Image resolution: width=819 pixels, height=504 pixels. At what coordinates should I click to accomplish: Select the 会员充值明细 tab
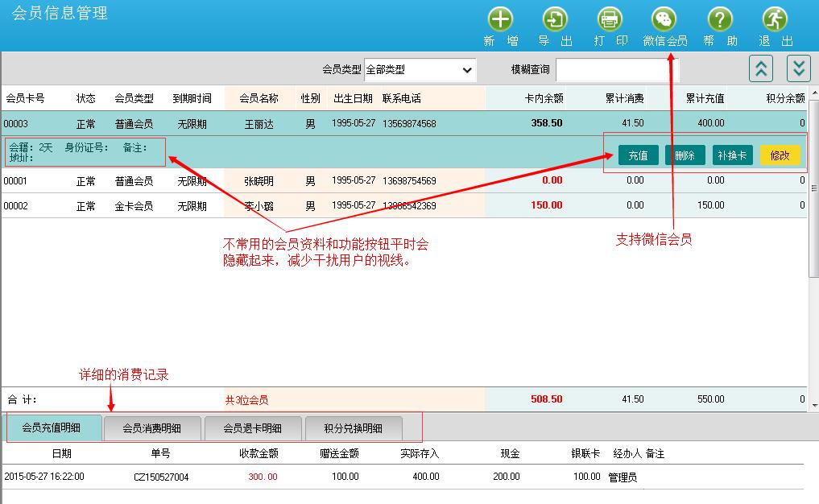pos(54,428)
